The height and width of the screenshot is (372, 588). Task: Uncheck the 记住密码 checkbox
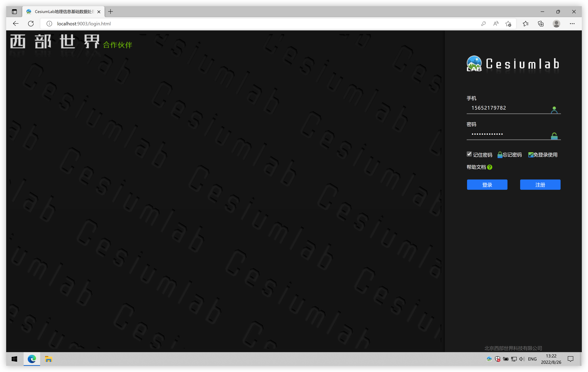[x=469, y=154]
